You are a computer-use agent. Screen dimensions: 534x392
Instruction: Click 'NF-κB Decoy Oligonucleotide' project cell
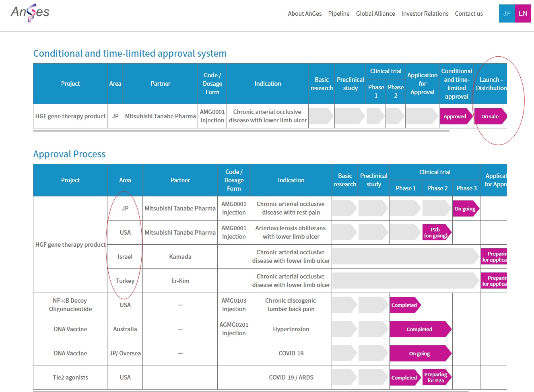[x=70, y=305]
